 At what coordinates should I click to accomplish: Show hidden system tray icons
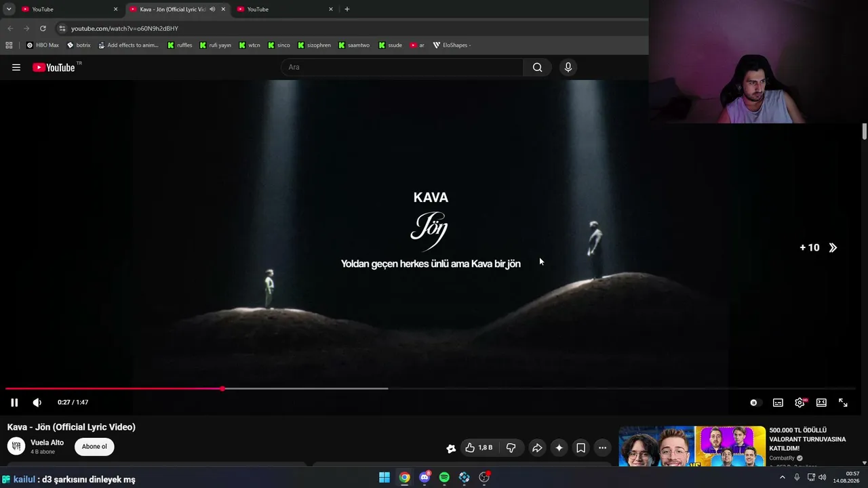[x=782, y=477]
